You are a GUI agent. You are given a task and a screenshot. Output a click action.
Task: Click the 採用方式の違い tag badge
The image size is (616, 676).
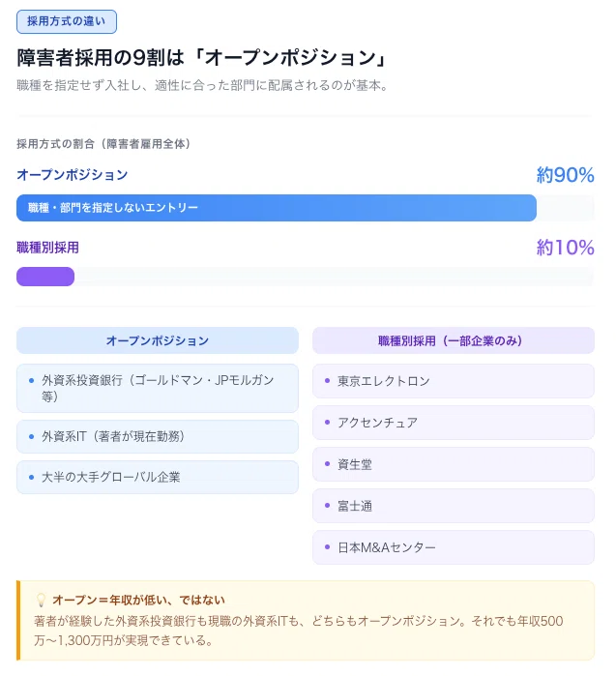(67, 21)
